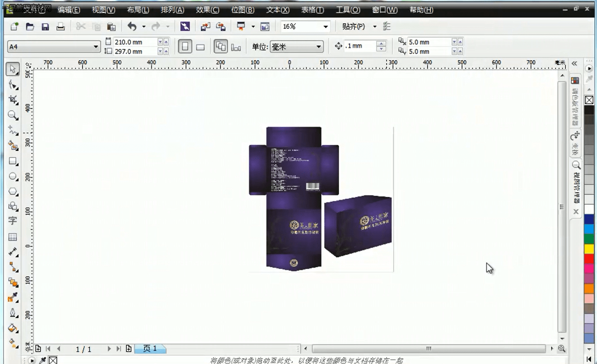Click the Undo arrow
This screenshot has width=597, height=364.
pos(132,27)
